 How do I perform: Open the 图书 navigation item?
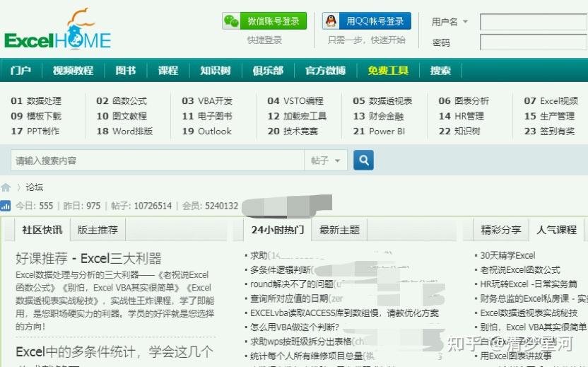tap(125, 70)
